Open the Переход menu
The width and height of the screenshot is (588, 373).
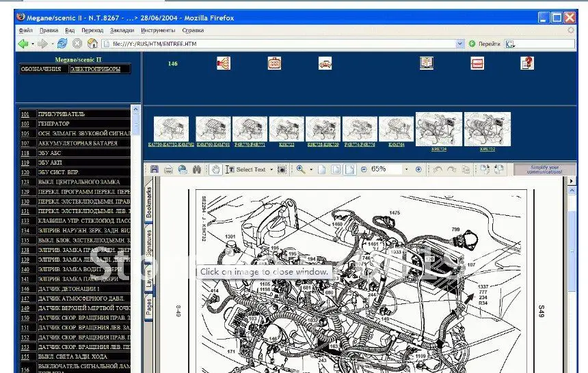(92, 30)
